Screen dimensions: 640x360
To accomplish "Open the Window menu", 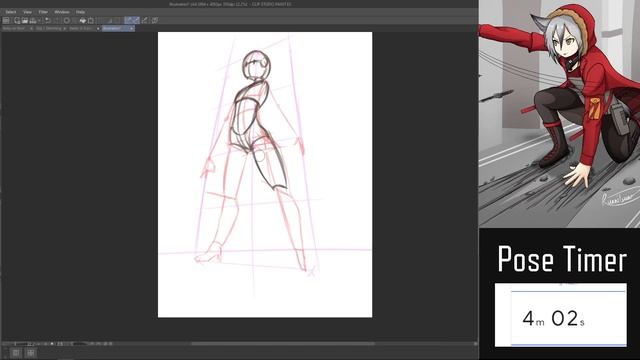I will (62, 12).
